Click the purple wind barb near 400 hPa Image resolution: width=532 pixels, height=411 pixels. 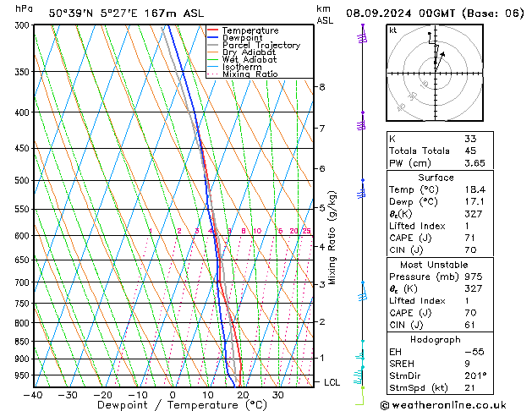click(362, 122)
